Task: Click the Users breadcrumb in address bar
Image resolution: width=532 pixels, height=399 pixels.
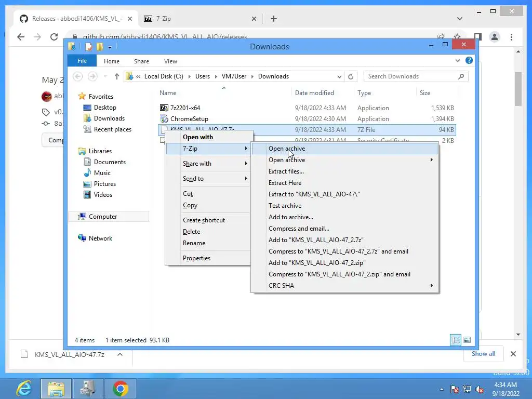Action: coord(203,76)
